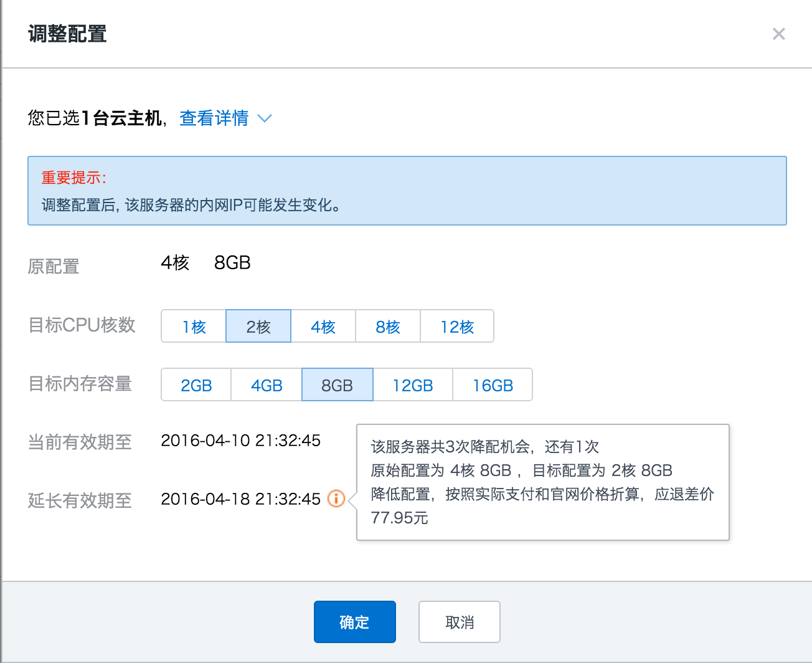This screenshot has width=812, height=663.
Task: Open the 查看详情 link
Action: pos(214,118)
